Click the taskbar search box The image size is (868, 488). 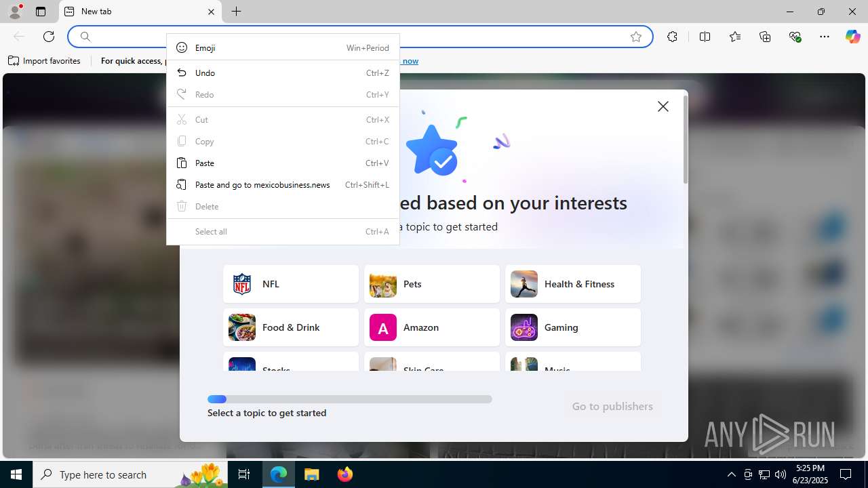(x=130, y=474)
